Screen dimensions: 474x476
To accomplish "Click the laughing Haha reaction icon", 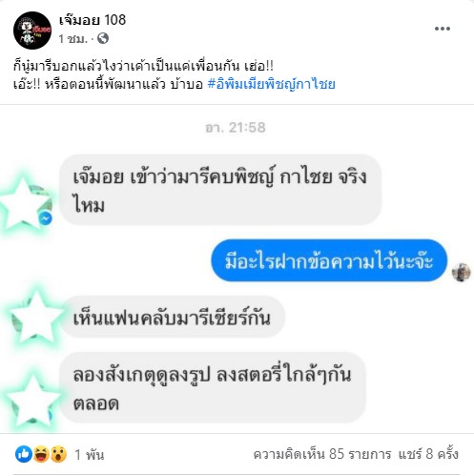I will coord(41,454).
